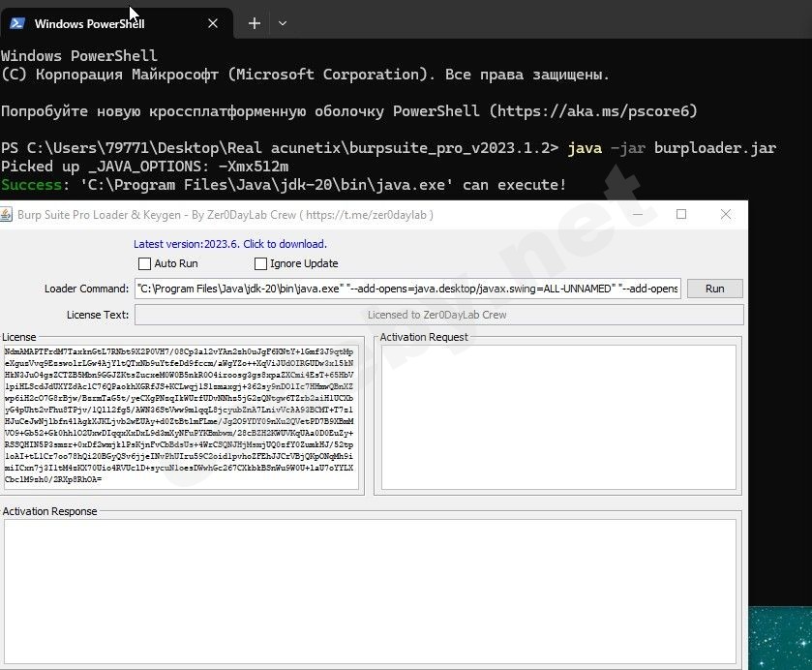Click the 'java -jar burploader.jar' command text

[672, 148]
